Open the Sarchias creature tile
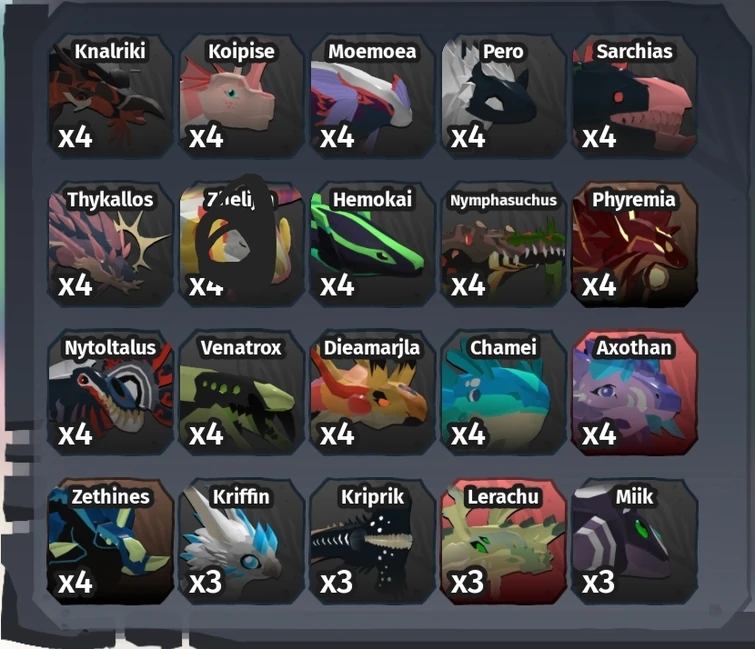Screen dimensions: 755x649 click(634, 95)
